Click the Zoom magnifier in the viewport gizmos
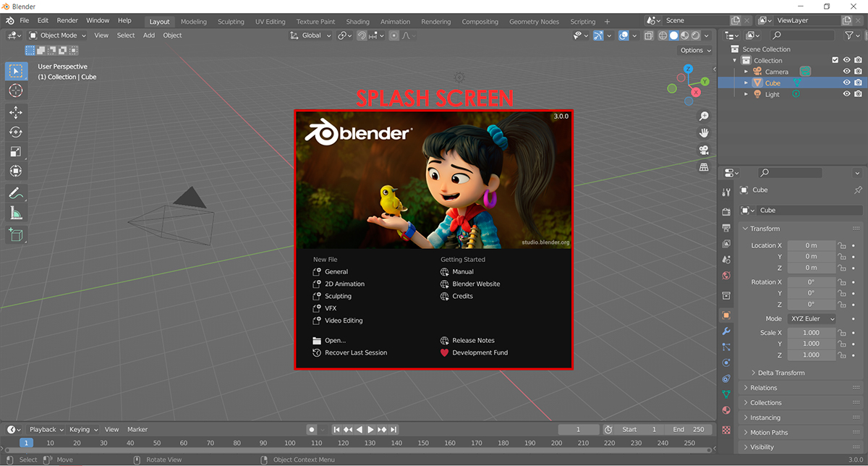The height and width of the screenshot is (466, 868). click(x=704, y=115)
